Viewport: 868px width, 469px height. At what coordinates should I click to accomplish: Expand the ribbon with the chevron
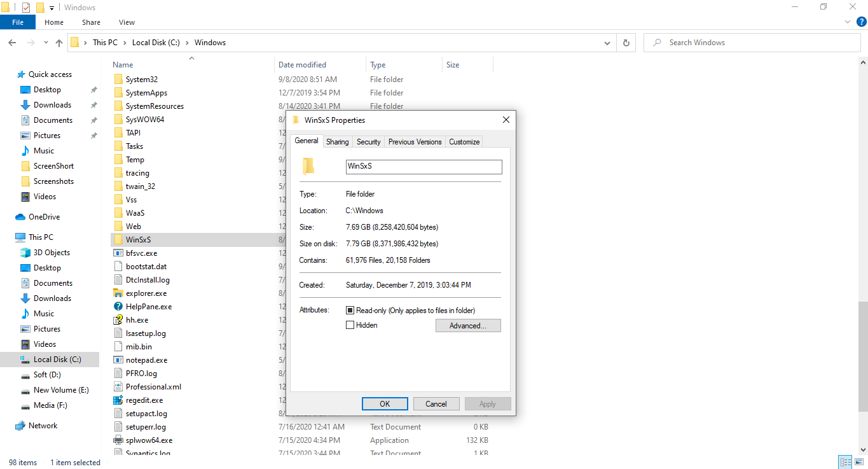point(848,22)
